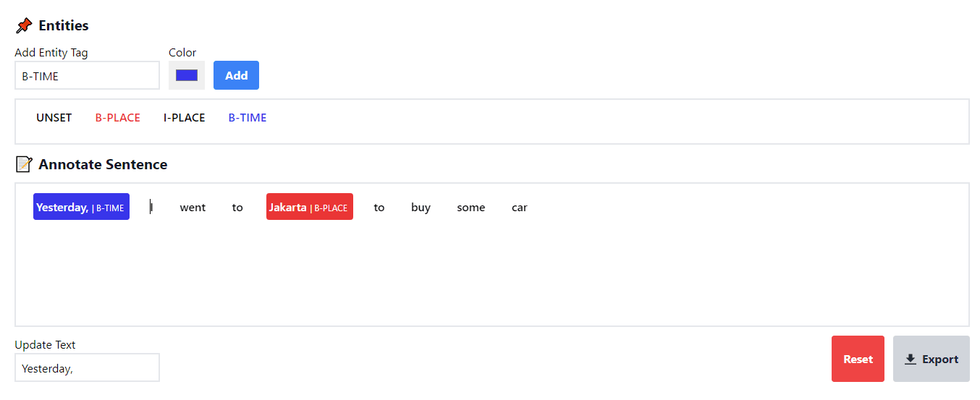Select the word went in sentence
This screenshot has height=400, width=980.
tap(193, 208)
